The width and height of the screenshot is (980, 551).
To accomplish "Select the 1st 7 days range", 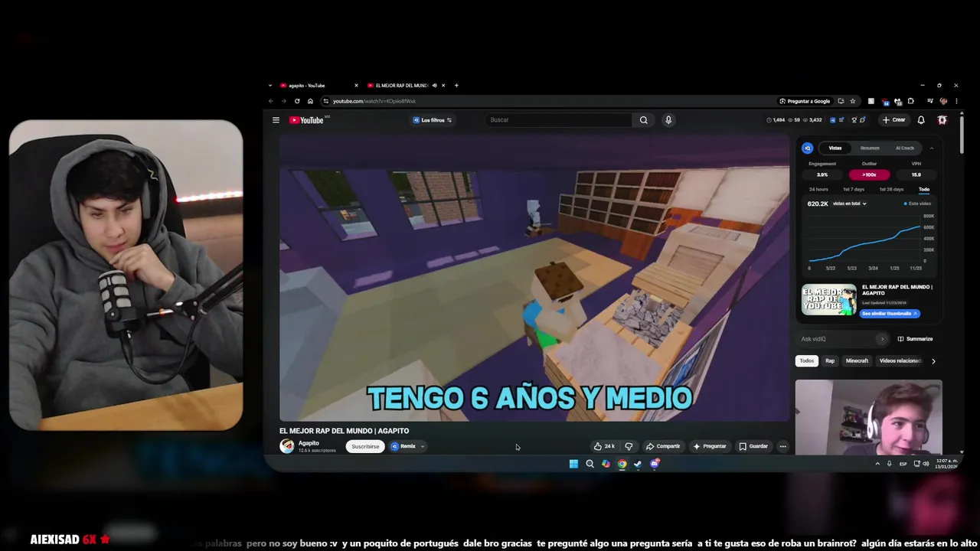I will (854, 189).
